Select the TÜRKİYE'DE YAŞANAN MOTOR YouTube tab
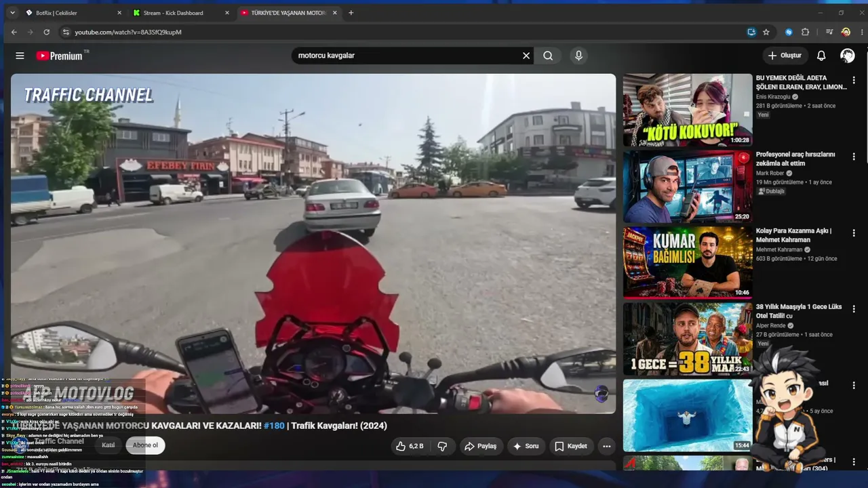 pyautogui.click(x=290, y=13)
